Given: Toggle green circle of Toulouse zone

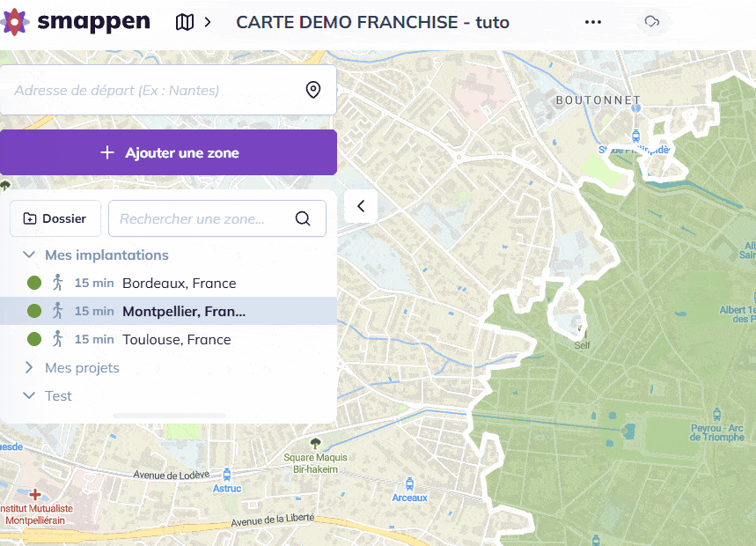Looking at the screenshot, I should 34,339.
